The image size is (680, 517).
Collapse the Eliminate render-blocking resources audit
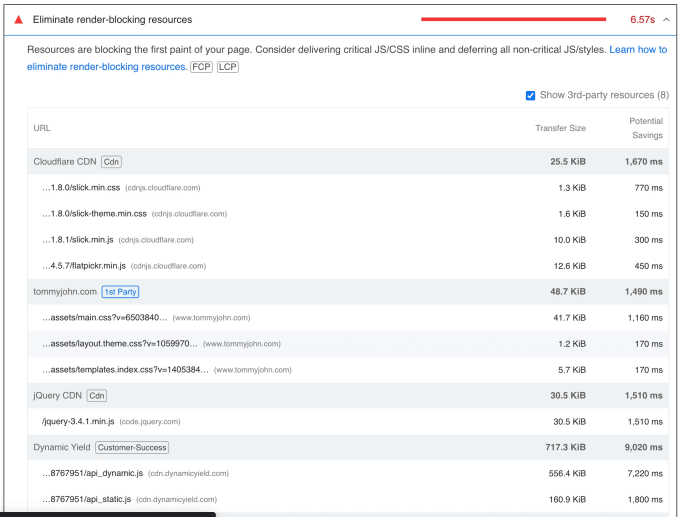point(666,20)
